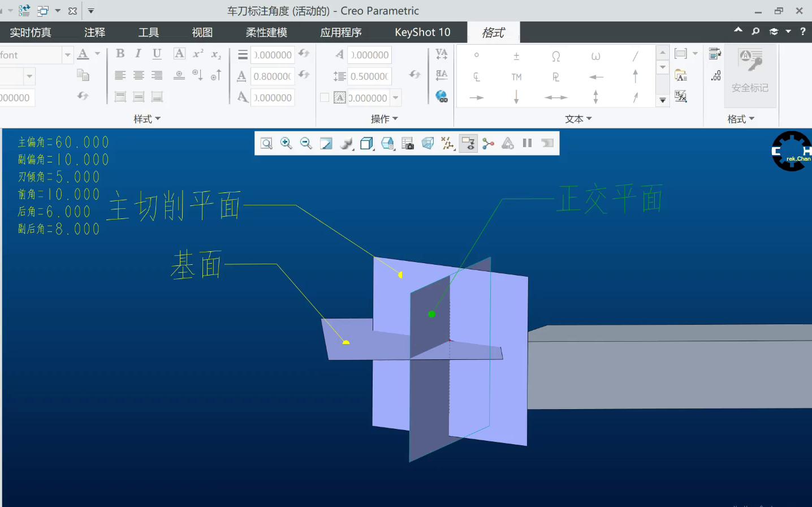Toggle bold text formatting

tap(120, 54)
